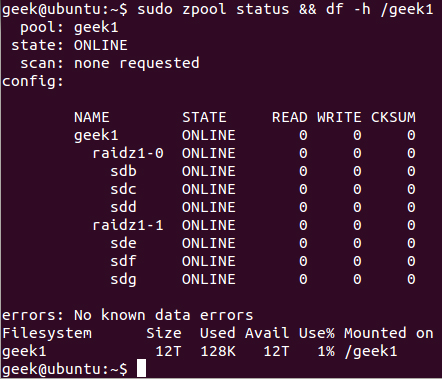Click the typed 'sudo zpool status' command text
Viewport: 442px width, 379px height.
click(x=213, y=9)
